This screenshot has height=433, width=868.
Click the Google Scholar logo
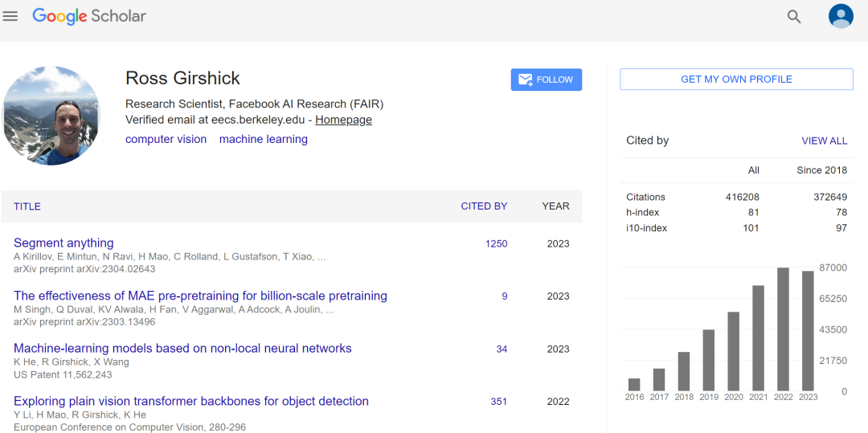tap(89, 16)
